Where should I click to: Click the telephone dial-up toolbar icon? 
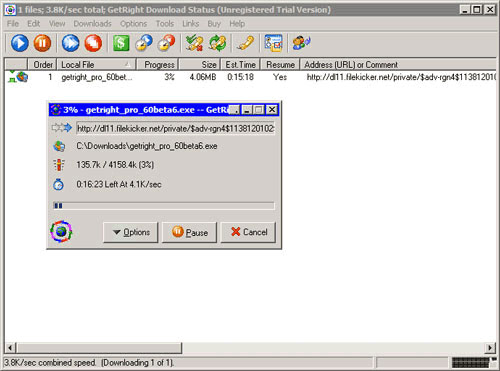pyautogui.click(x=245, y=43)
